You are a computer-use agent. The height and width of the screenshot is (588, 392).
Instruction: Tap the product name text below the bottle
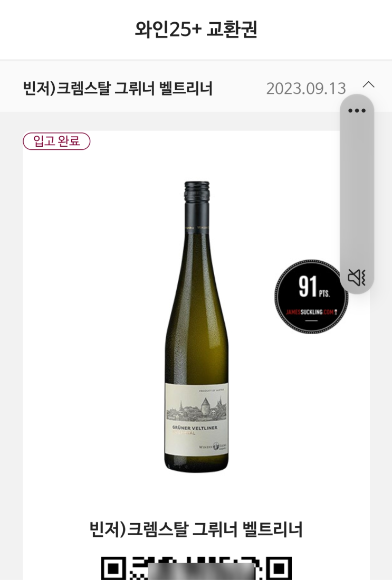(196, 529)
